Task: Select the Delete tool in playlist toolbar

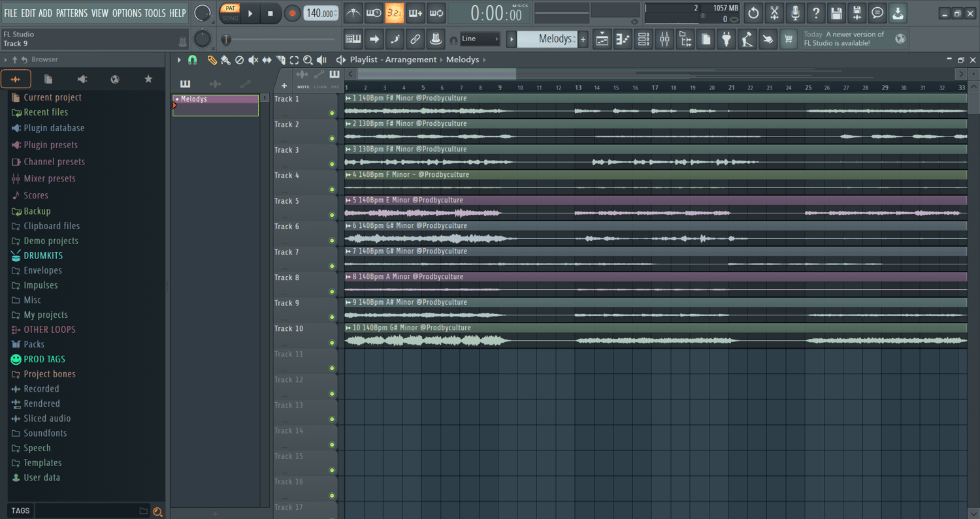Action: 239,60
